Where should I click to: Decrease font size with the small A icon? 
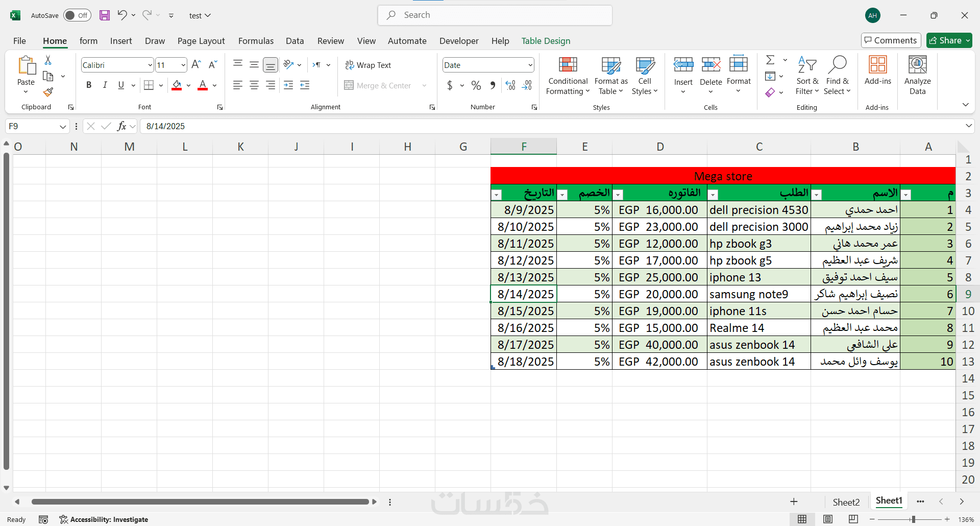[x=213, y=65]
